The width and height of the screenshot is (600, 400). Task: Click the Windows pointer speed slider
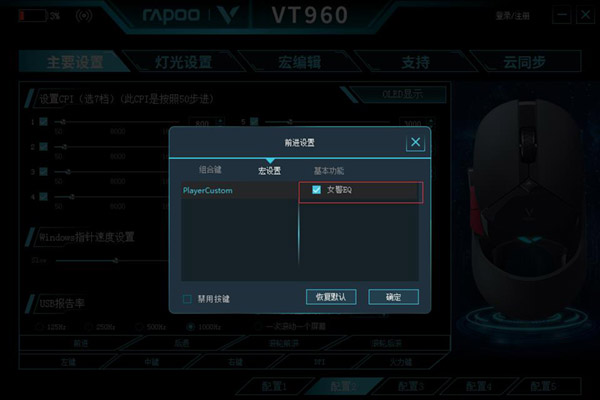click(x=112, y=261)
